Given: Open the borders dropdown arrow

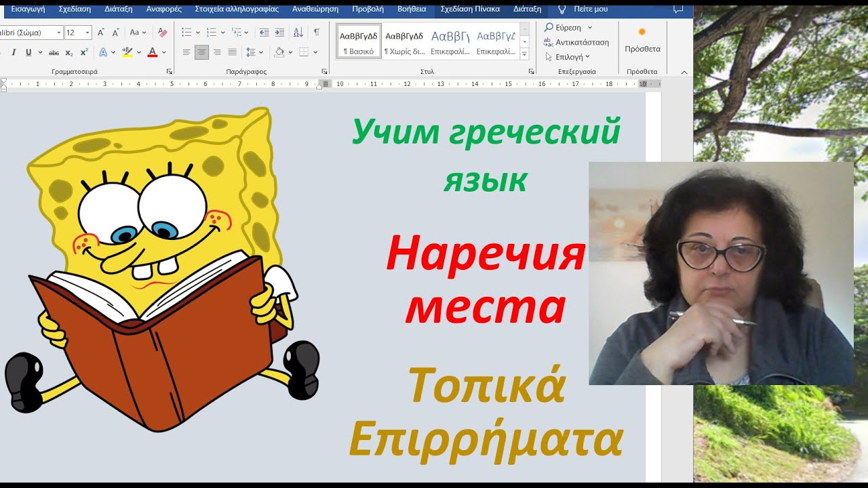Looking at the screenshot, I should click(x=315, y=52).
